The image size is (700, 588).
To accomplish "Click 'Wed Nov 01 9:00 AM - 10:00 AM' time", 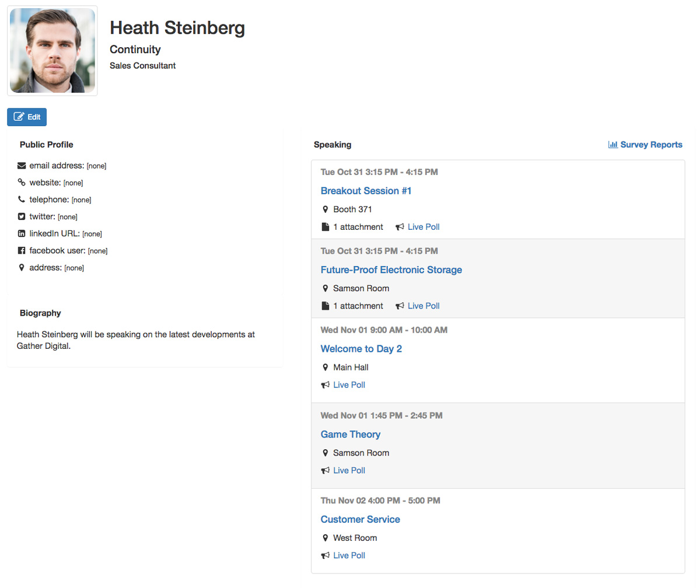I will (x=384, y=330).
